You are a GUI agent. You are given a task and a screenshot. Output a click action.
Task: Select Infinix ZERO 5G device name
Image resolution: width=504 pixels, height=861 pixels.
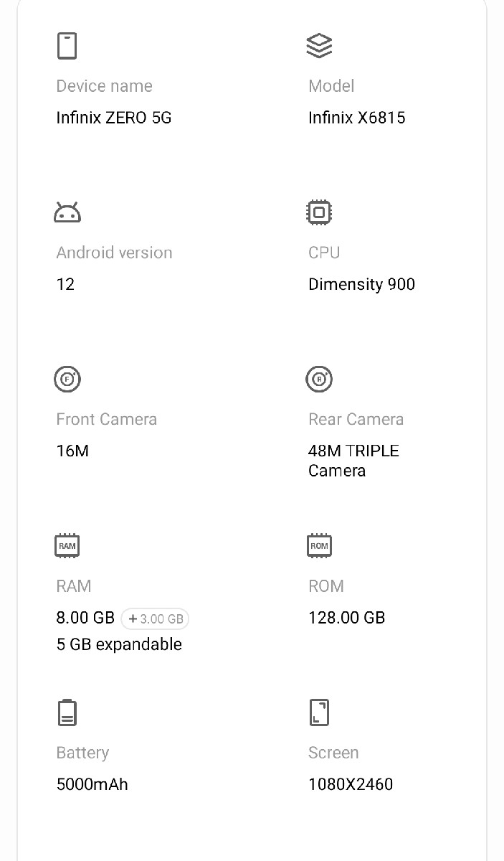pos(114,118)
